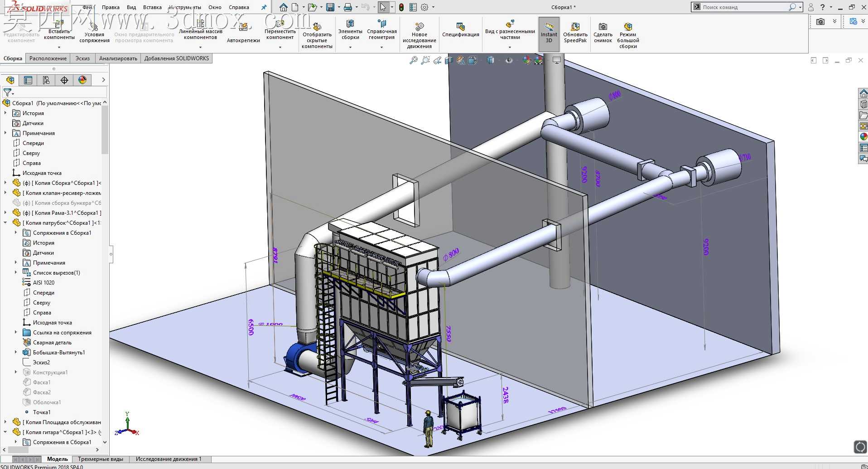Switch to the Анализировать tab
Image resolution: width=868 pixels, height=469 pixels.
click(x=118, y=58)
